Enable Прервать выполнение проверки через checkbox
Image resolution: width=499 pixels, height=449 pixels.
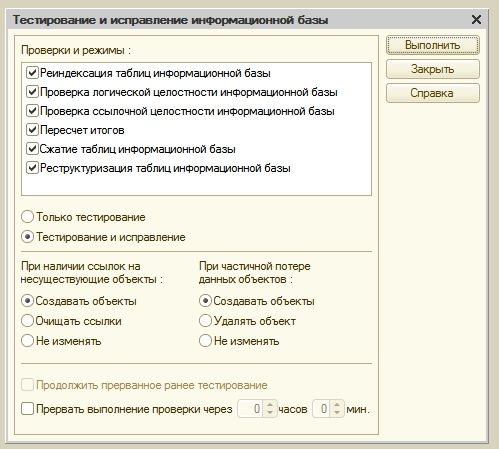coord(27,409)
